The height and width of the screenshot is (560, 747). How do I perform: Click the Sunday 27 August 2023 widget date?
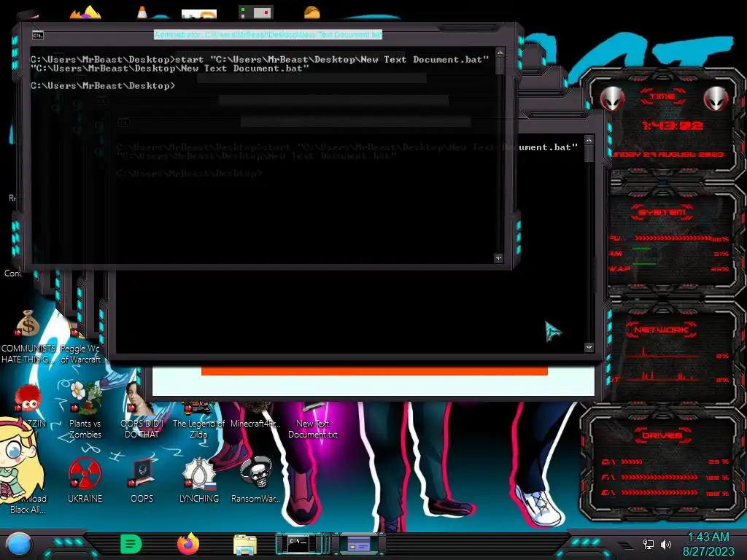click(x=667, y=155)
